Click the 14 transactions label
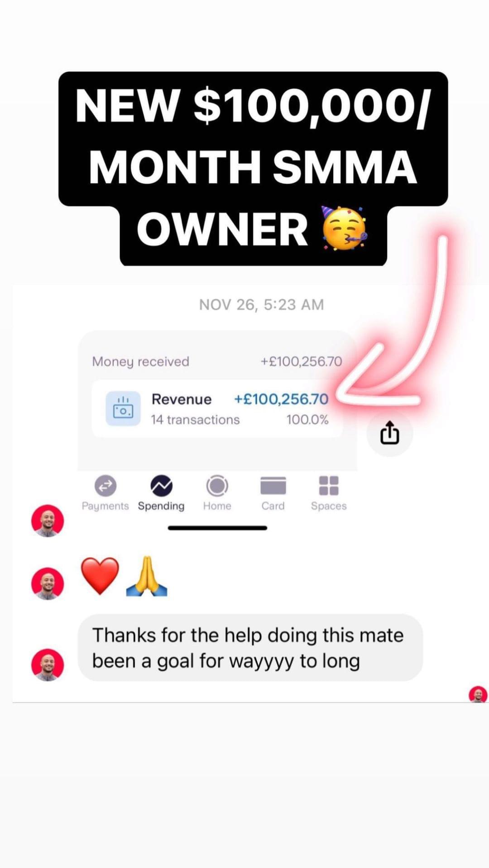The width and height of the screenshot is (489, 868). pos(195,420)
